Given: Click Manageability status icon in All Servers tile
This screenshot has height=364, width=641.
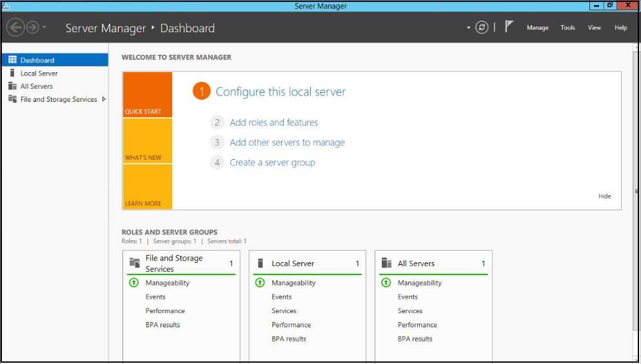Looking at the screenshot, I should pyautogui.click(x=386, y=282).
